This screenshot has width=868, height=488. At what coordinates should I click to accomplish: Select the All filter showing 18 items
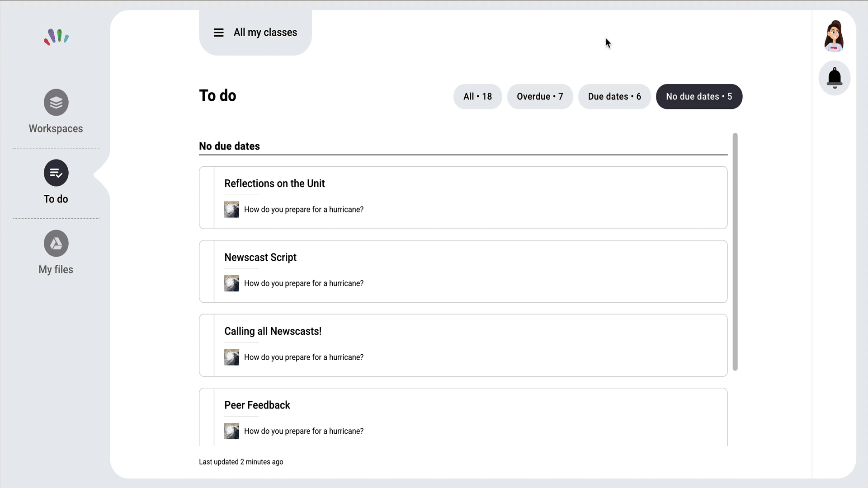477,96
